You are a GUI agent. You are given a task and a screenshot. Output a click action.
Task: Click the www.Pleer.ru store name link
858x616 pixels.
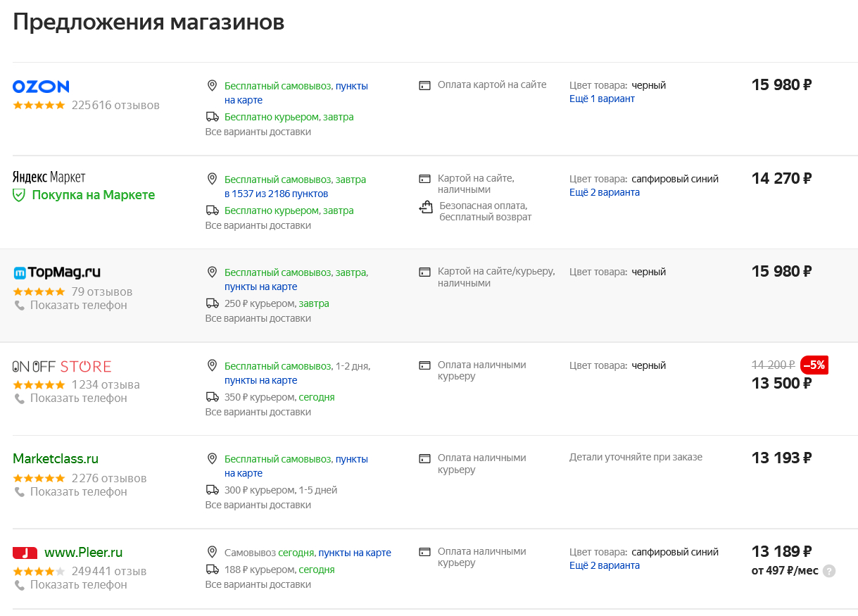(x=83, y=553)
